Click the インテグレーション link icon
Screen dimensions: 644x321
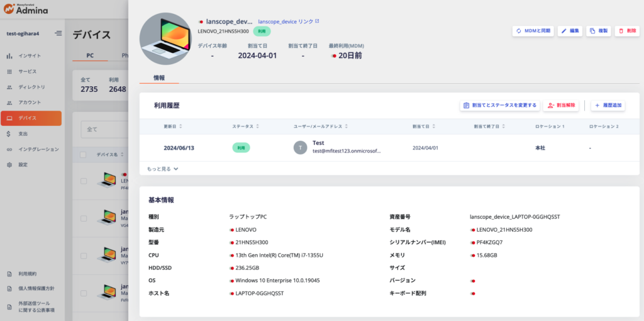click(9, 149)
